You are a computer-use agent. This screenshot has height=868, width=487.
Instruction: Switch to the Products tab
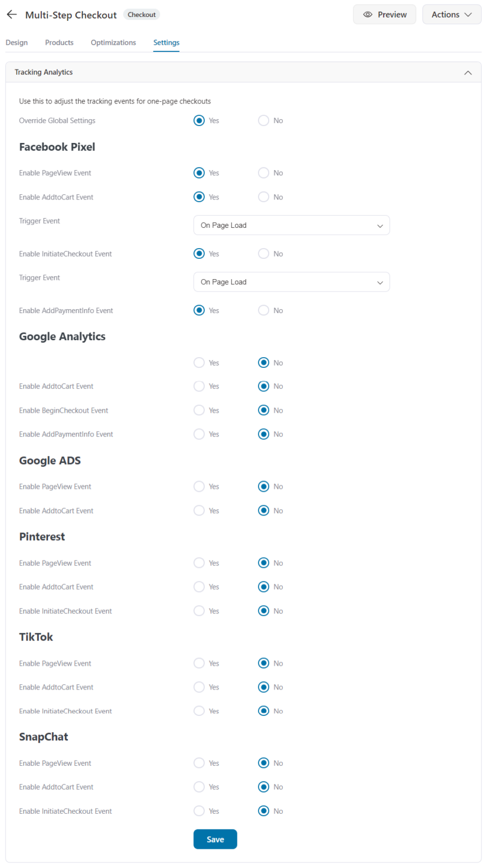tap(59, 42)
